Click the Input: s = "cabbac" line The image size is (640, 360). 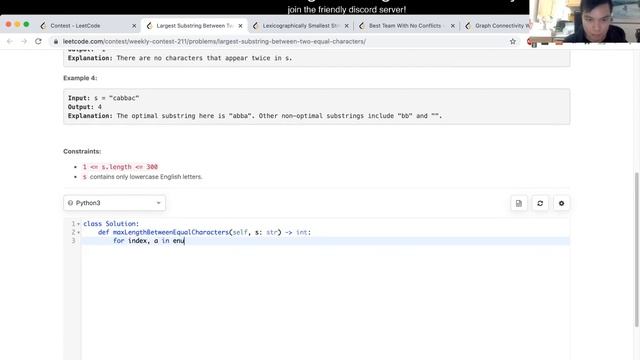[103, 98]
